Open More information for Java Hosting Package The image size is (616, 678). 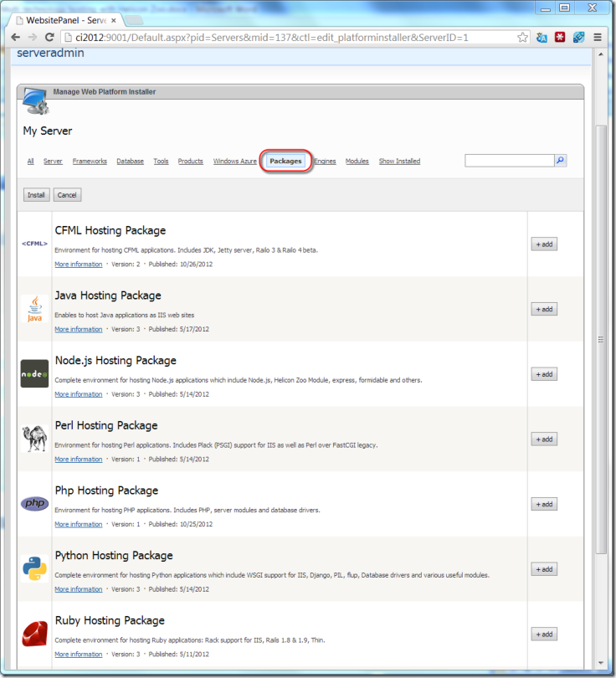79,330
